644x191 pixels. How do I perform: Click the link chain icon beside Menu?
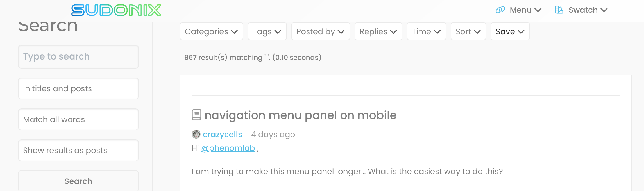pos(500,10)
